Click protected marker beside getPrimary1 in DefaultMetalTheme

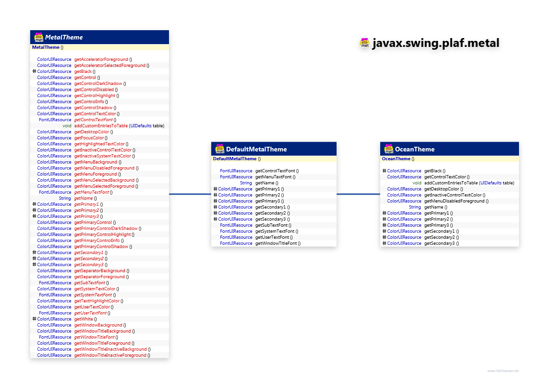pos(215,189)
